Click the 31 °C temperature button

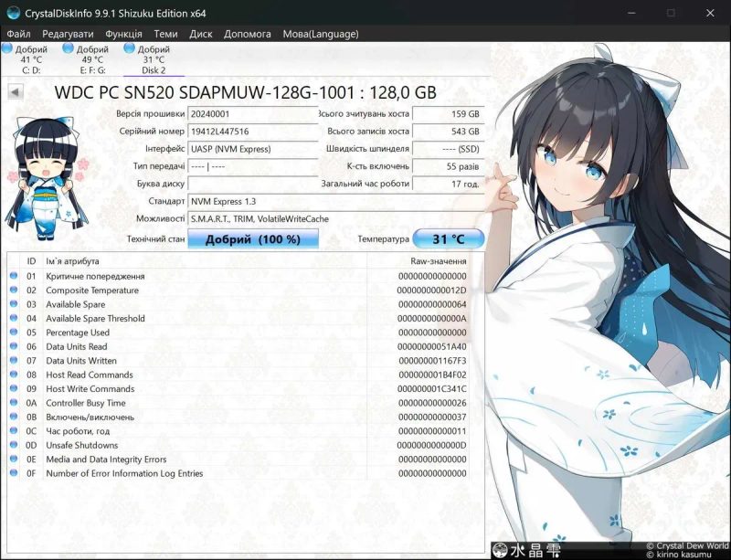449,239
